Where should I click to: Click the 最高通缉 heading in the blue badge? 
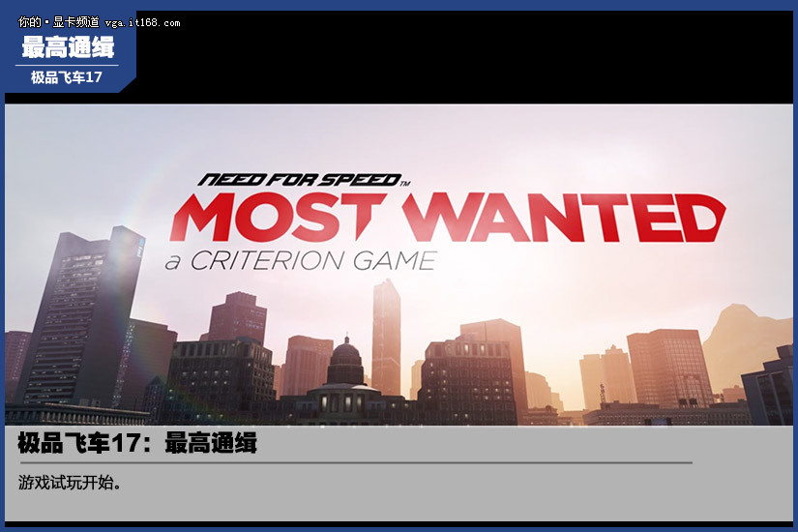tap(68, 46)
